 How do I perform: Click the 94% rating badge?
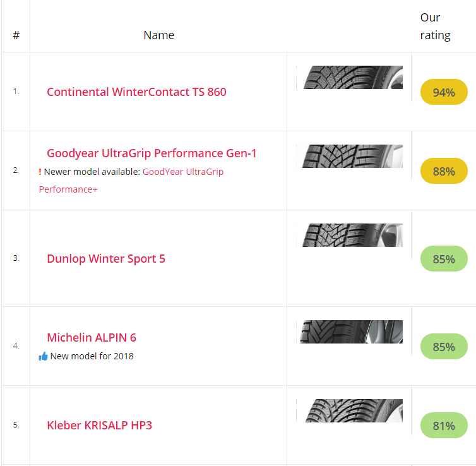(444, 92)
